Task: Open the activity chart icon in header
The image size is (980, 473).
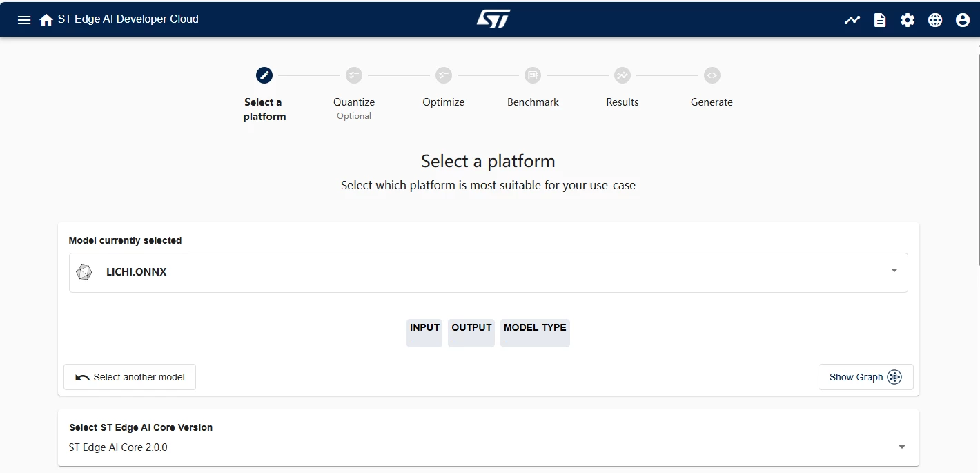Action: (x=852, y=20)
